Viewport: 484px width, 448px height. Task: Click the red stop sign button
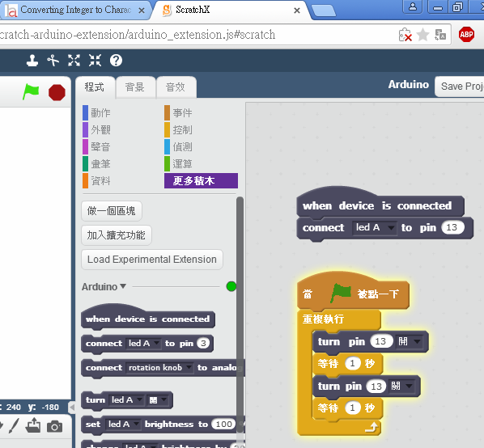point(57,92)
